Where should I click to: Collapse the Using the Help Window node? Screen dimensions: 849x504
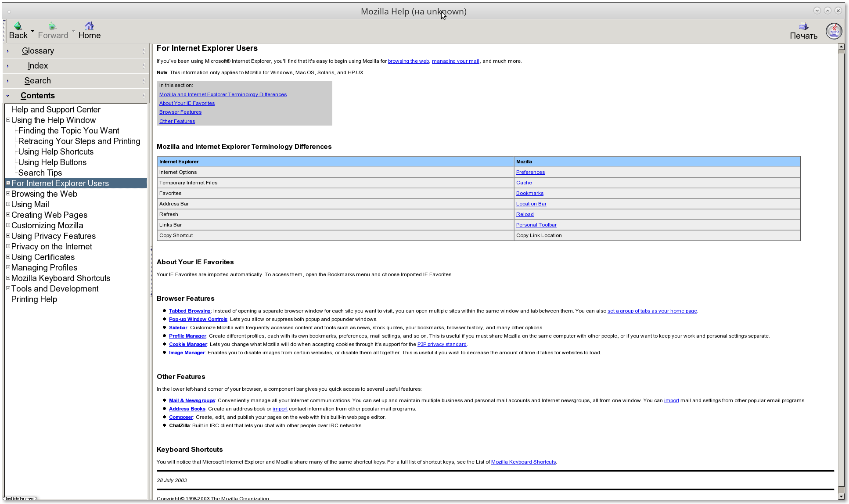tap(8, 120)
